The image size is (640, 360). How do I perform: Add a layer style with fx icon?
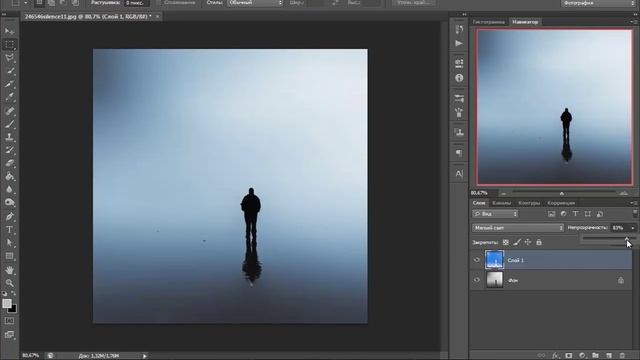[555, 356]
